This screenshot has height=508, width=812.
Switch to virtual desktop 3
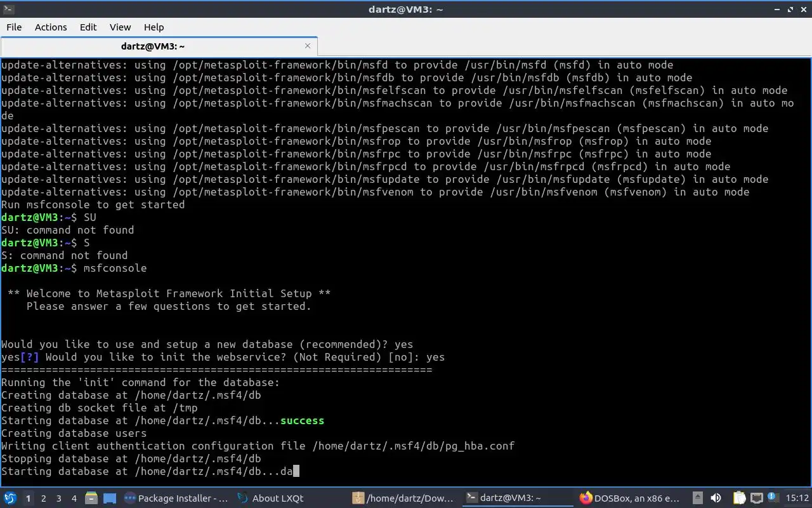[58, 498]
